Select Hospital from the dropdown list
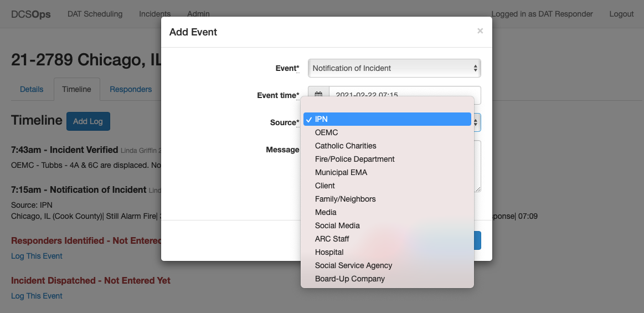644x313 pixels. pyautogui.click(x=387, y=252)
